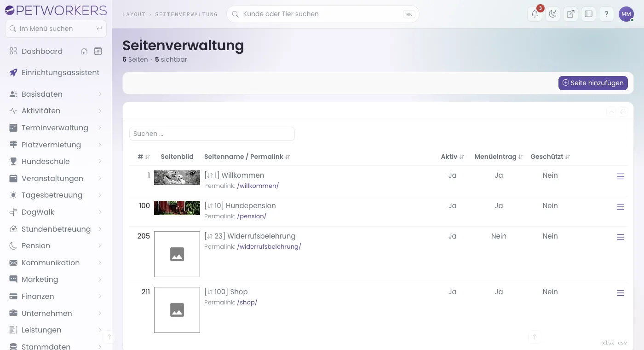Image resolution: width=644 pixels, height=350 pixels.
Task: Sort by the # column
Action: 144,157
